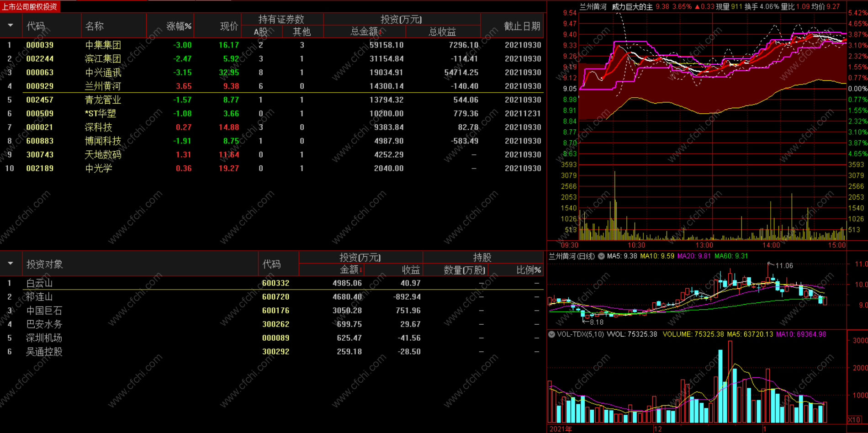The height and width of the screenshot is (433, 868).
Task: Sort holdings by 现价 column header
Action: (x=229, y=26)
